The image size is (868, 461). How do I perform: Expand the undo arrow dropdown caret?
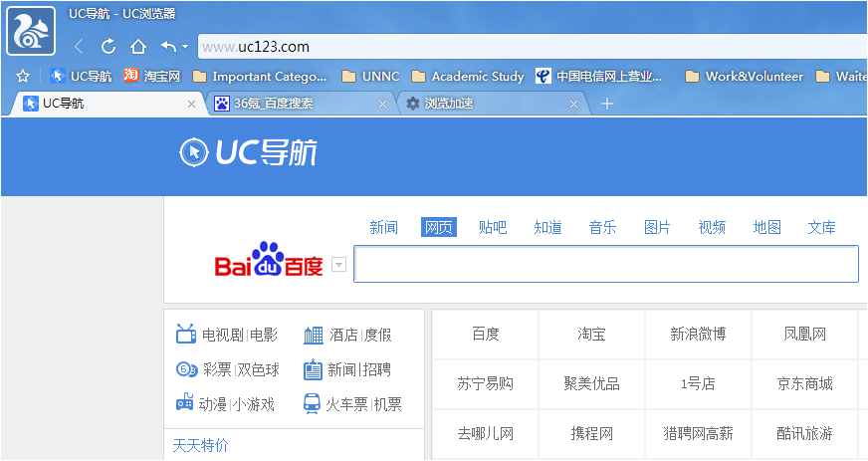coord(185,47)
